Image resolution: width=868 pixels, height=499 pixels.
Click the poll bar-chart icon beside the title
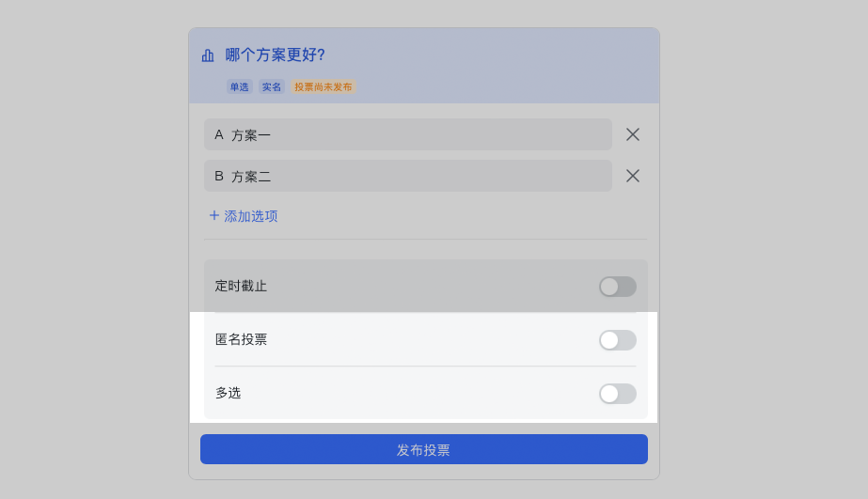(x=208, y=55)
